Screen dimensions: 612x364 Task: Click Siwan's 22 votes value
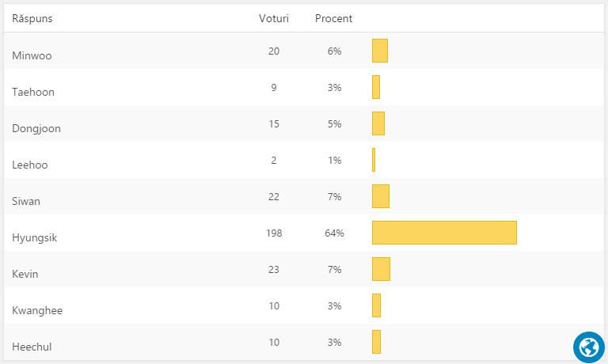click(274, 197)
